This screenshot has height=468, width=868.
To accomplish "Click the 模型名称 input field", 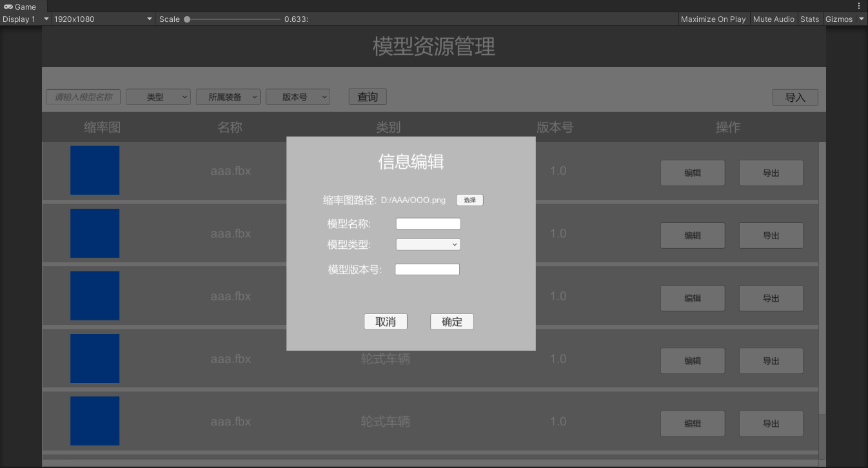I will pos(428,224).
